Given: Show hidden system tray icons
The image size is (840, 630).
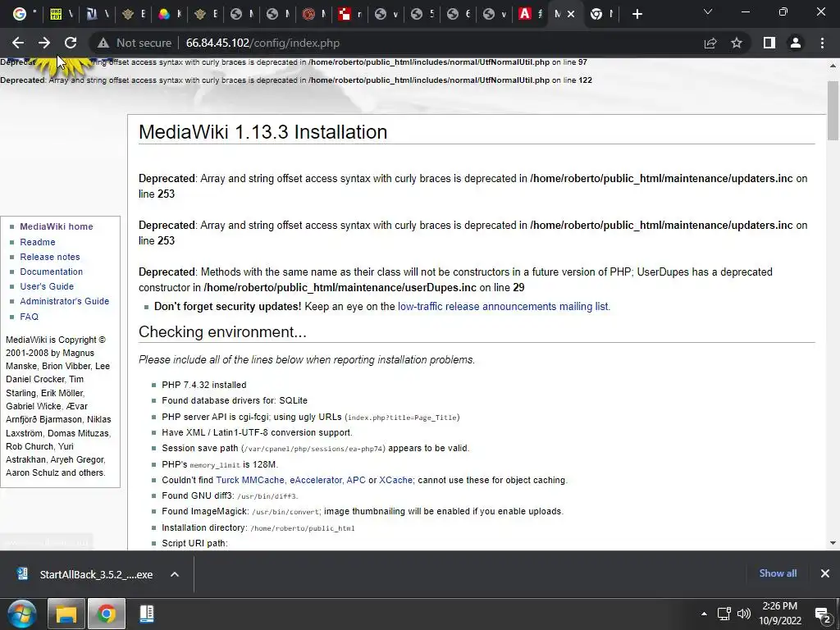Looking at the screenshot, I should (x=704, y=614).
